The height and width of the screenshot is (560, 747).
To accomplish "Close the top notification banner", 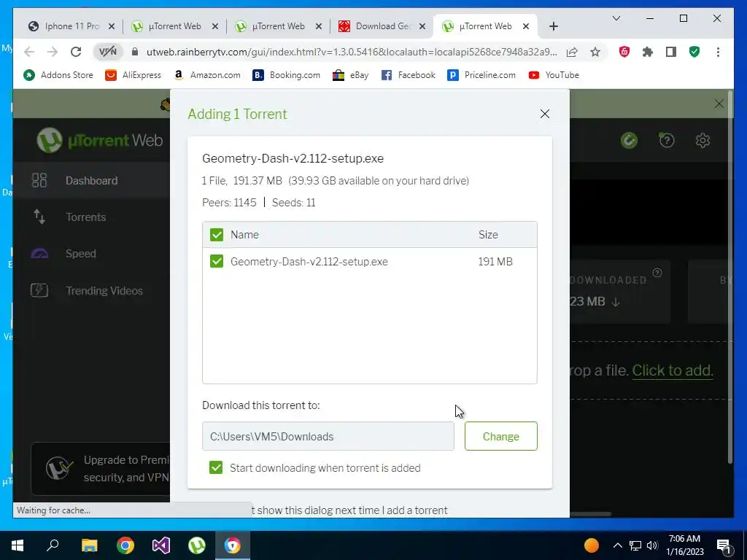I will pos(719,104).
